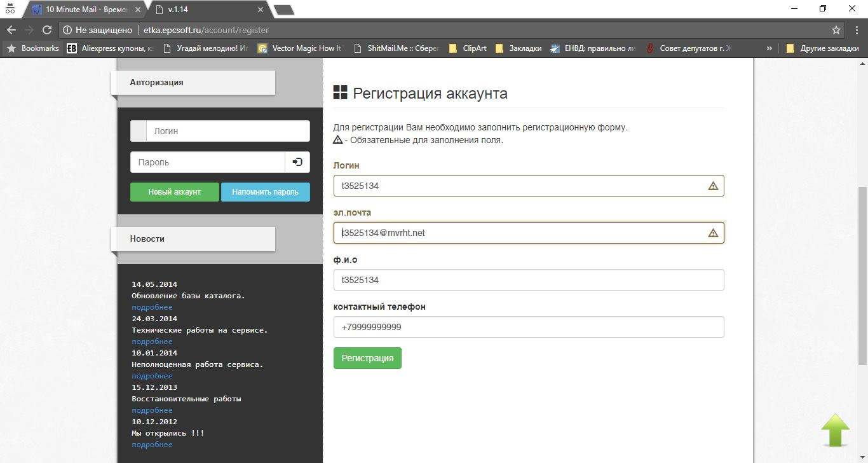Click warning icon in Логин field
The width and height of the screenshot is (868, 463).
(713, 186)
